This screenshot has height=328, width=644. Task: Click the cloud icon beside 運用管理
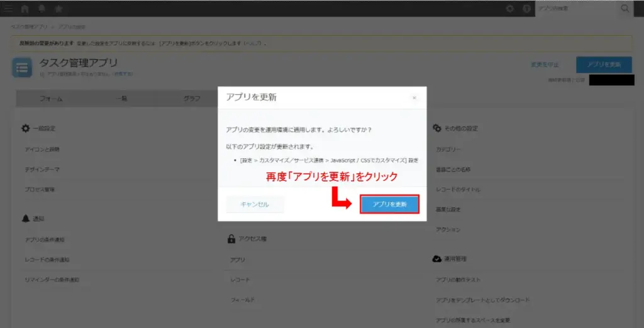point(436,259)
